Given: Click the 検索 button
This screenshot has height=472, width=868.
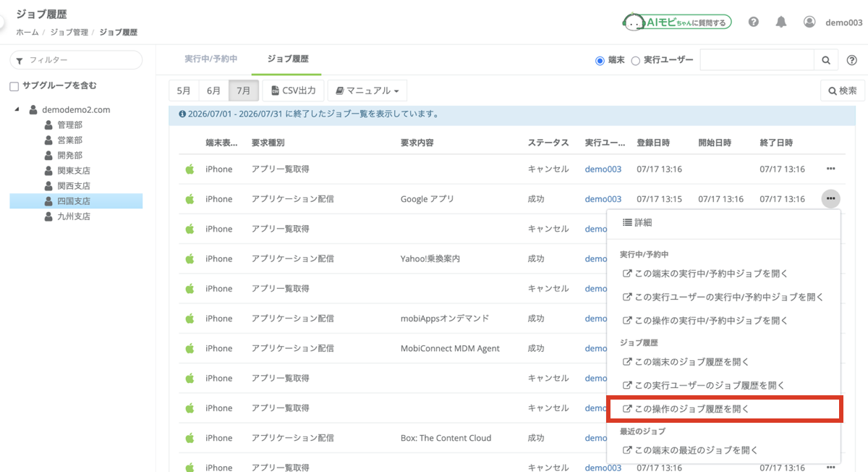Looking at the screenshot, I should click(842, 90).
